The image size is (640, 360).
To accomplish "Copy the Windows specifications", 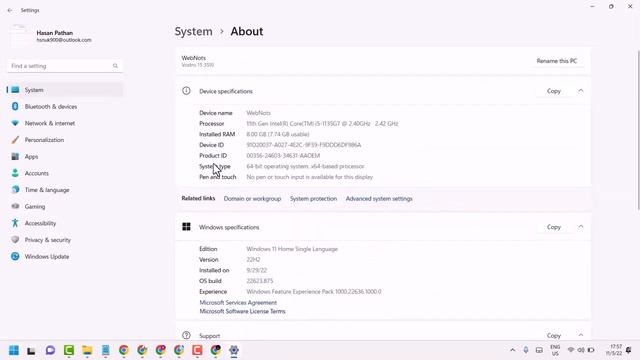I will pos(553,227).
